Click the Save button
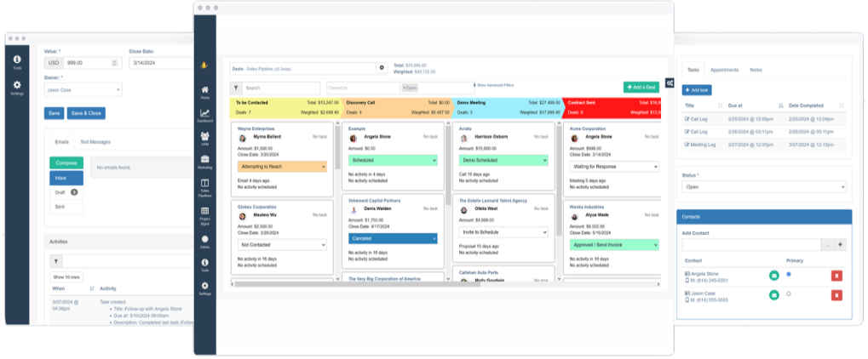This screenshot has height=359, width=868. click(x=54, y=113)
